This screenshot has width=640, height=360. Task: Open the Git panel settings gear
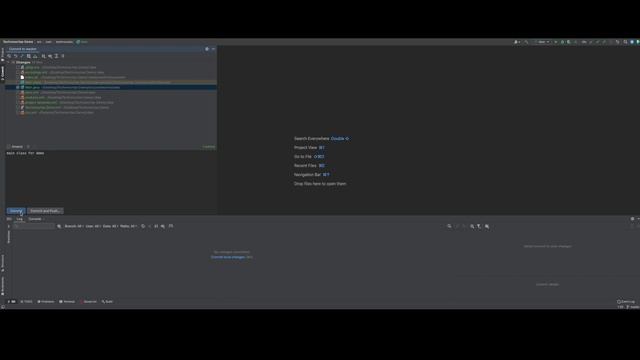coord(633,219)
